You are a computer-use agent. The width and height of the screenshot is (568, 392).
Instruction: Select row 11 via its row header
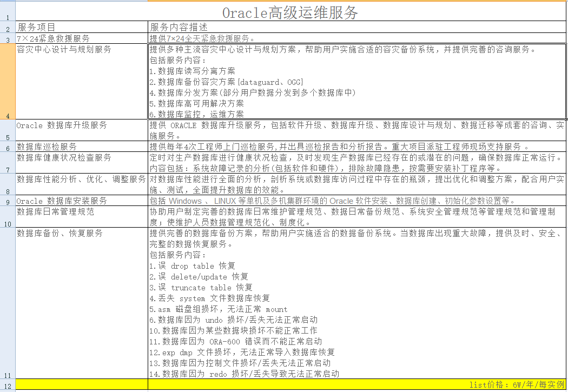8,303
